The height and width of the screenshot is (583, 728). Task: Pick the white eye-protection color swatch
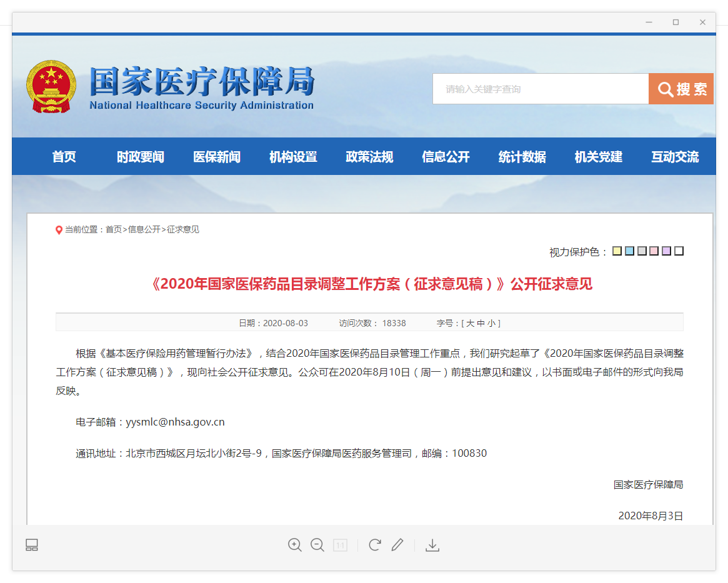pyautogui.click(x=679, y=251)
